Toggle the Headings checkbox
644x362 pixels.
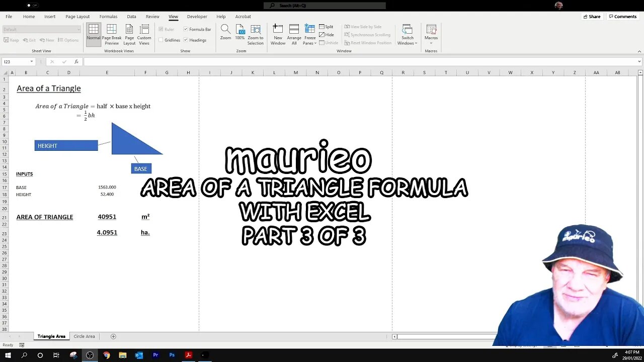click(195, 40)
